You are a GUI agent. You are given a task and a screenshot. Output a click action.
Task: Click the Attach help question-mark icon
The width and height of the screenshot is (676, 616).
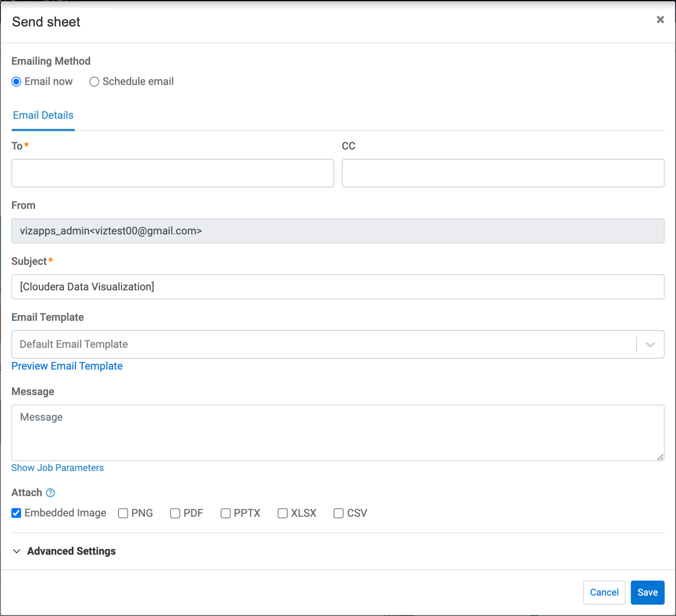tap(50, 493)
